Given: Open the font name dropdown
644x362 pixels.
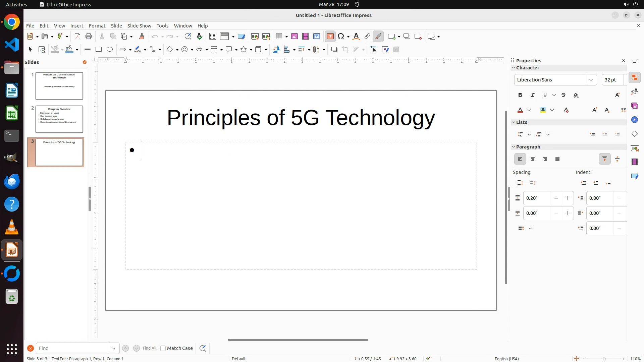Looking at the screenshot, I should coord(591,80).
